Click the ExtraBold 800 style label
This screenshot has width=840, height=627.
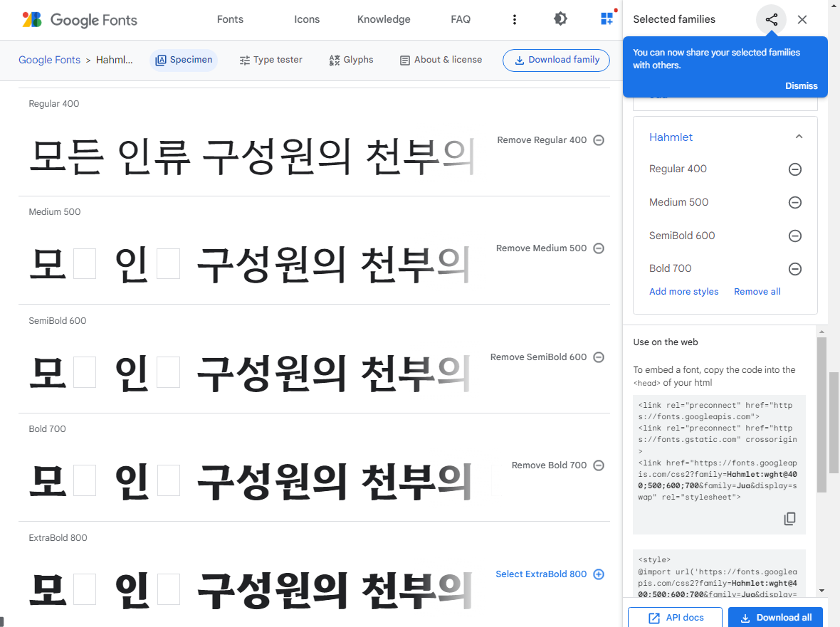pyautogui.click(x=58, y=537)
